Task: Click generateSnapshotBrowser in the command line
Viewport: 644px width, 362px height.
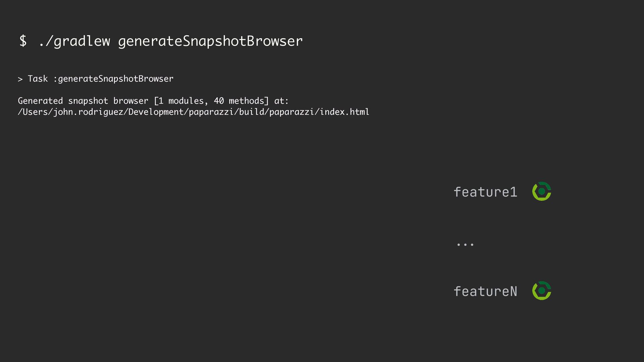Action: tap(210, 42)
